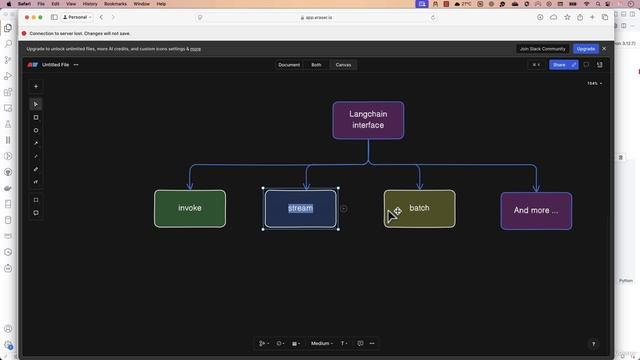Open the keyboard shortcut dropdown left of Share
The image size is (640, 360).
[x=536, y=65]
